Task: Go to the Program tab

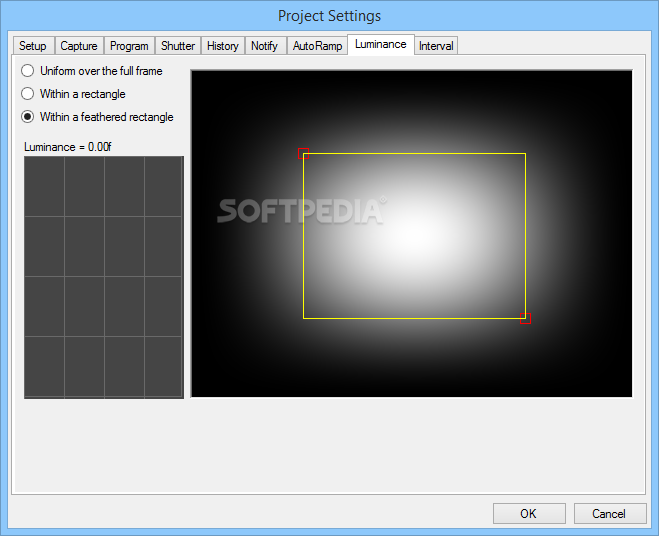Action: (x=129, y=45)
